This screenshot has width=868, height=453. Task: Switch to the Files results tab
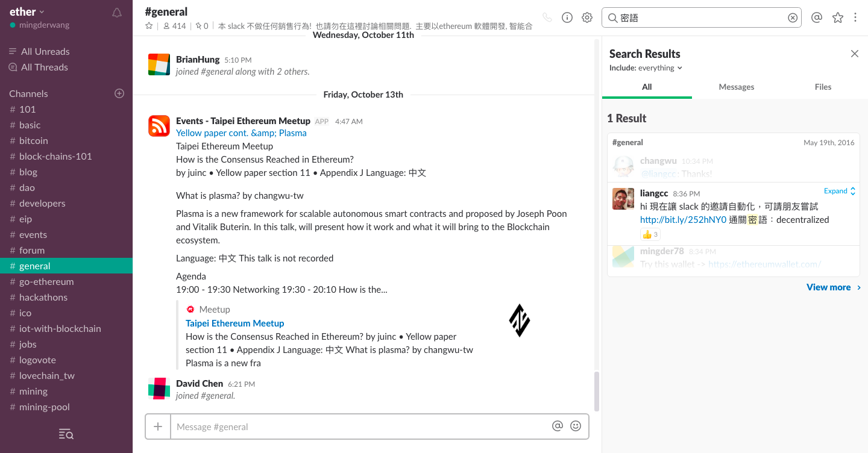click(823, 87)
